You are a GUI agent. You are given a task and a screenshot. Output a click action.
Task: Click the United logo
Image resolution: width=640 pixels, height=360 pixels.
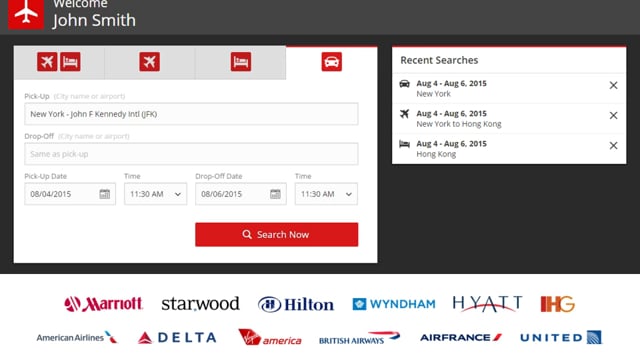(561, 338)
